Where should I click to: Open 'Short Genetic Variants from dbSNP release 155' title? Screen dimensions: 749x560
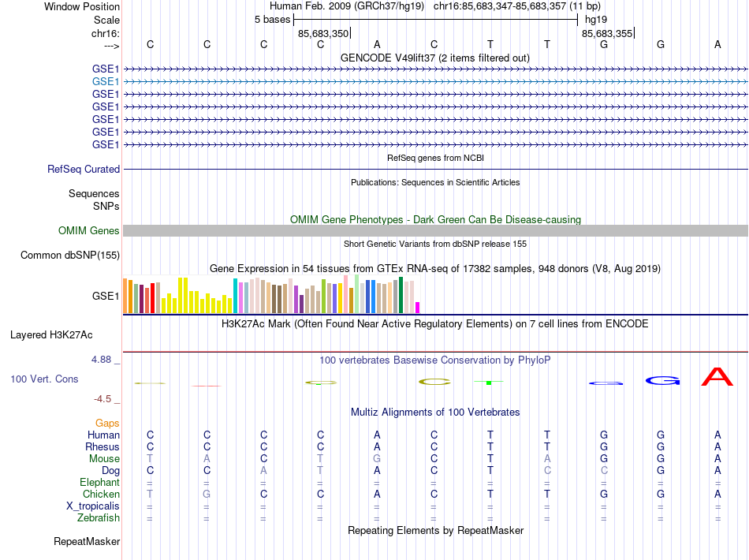click(435, 244)
